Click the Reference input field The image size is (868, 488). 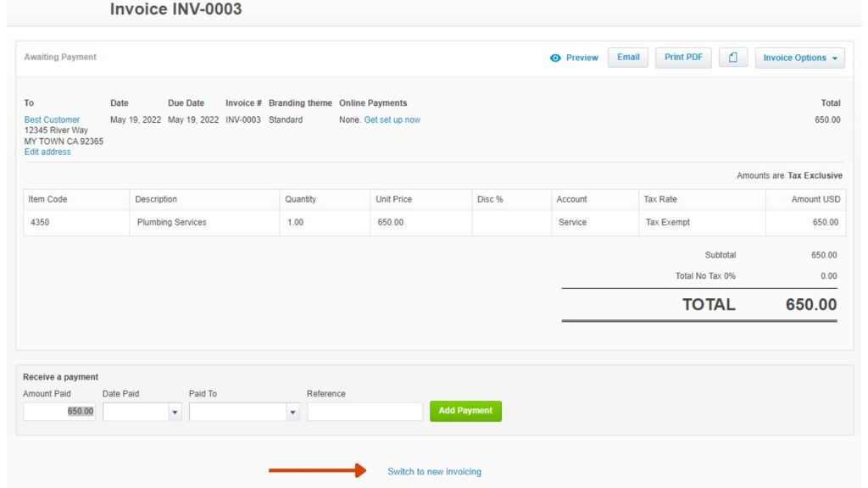(x=364, y=412)
